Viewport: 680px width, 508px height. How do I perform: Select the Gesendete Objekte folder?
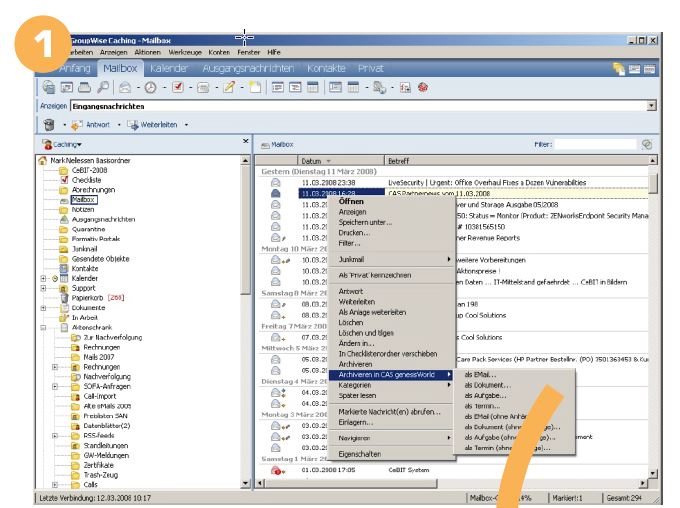[100, 259]
